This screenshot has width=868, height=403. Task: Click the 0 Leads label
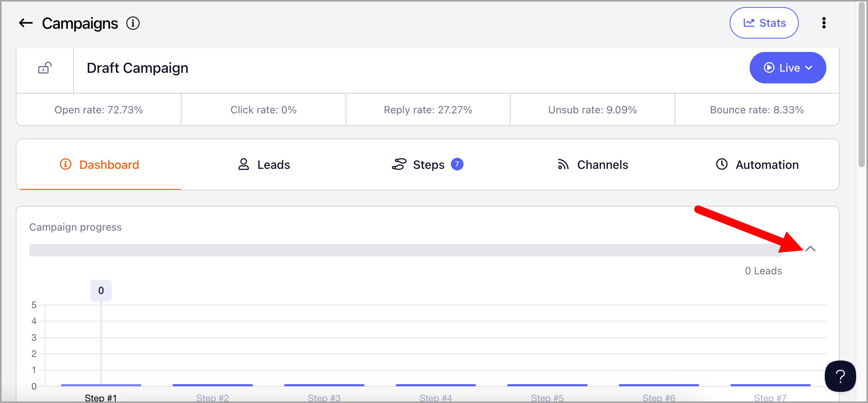[x=763, y=271]
